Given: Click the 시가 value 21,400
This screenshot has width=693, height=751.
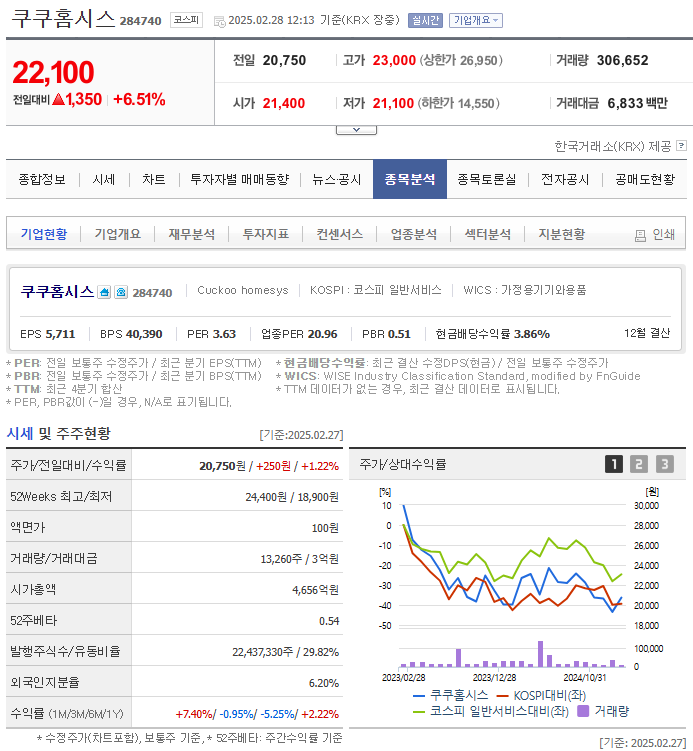Looking at the screenshot, I should 284,103.
